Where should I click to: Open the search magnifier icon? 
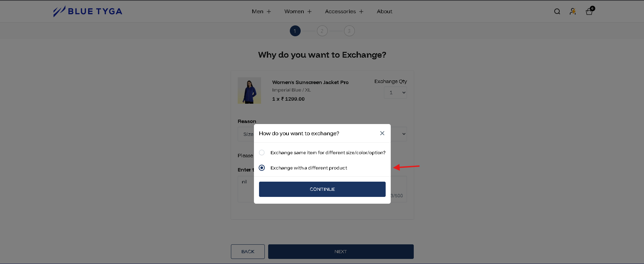point(557,12)
